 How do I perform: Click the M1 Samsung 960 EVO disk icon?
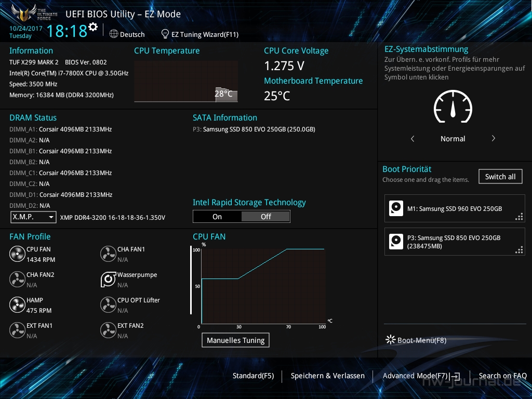point(396,208)
